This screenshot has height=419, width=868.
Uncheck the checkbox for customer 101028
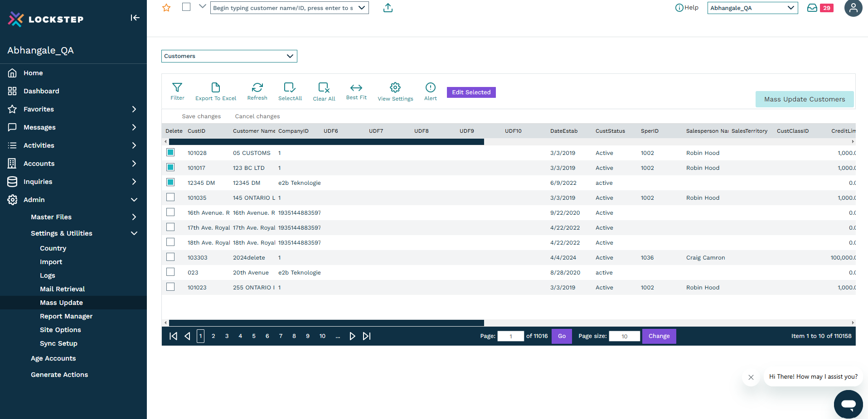[x=170, y=153]
